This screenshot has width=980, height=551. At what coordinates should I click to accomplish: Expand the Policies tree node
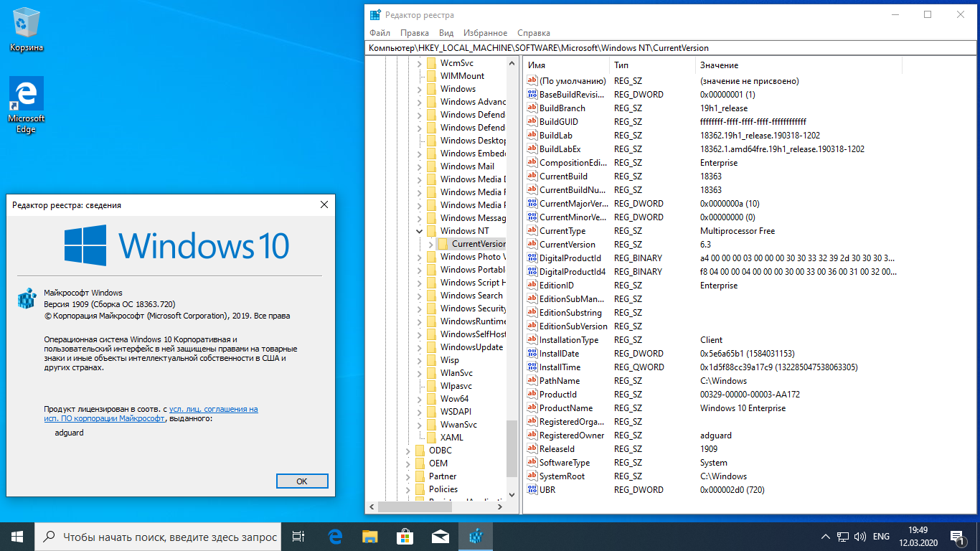(408, 489)
